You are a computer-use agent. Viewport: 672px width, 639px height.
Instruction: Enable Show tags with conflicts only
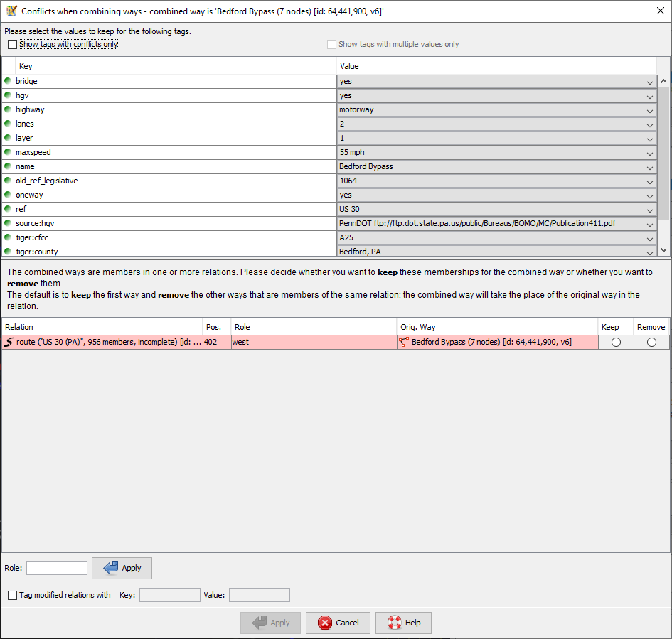[13, 44]
